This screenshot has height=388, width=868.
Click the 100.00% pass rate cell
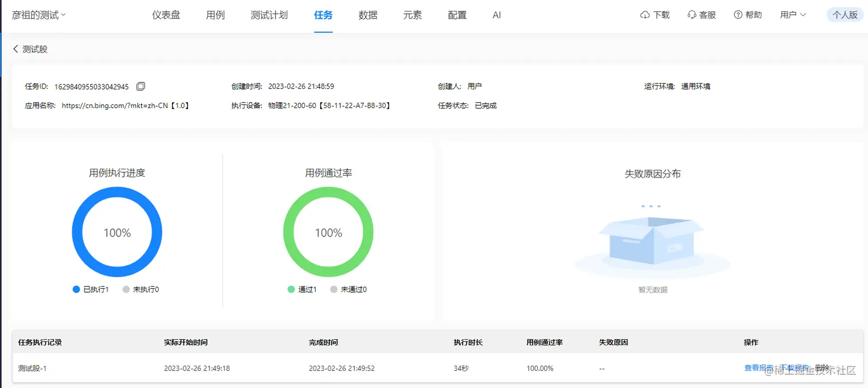(540, 368)
